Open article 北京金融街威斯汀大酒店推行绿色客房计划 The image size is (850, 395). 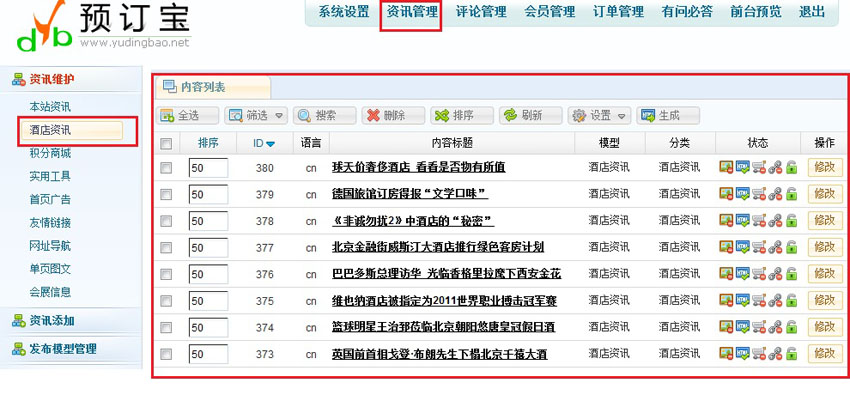(438, 247)
